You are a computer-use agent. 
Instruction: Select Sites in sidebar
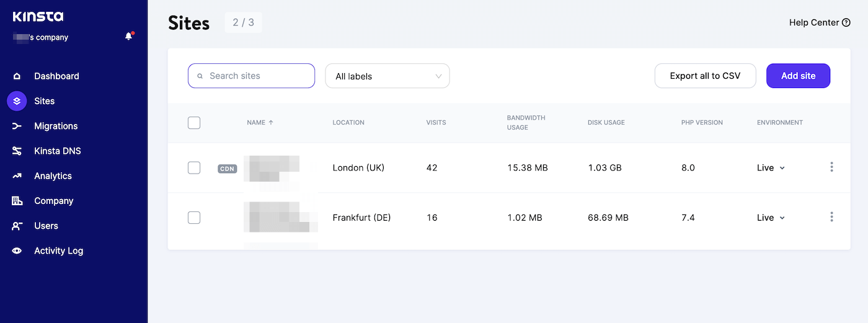(44, 101)
